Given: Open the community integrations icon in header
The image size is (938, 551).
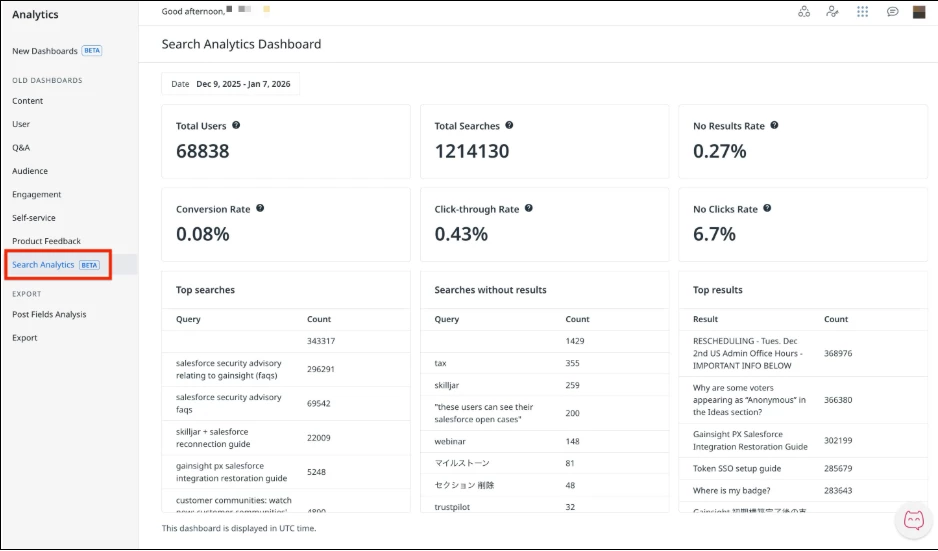Looking at the screenshot, I should [x=803, y=12].
